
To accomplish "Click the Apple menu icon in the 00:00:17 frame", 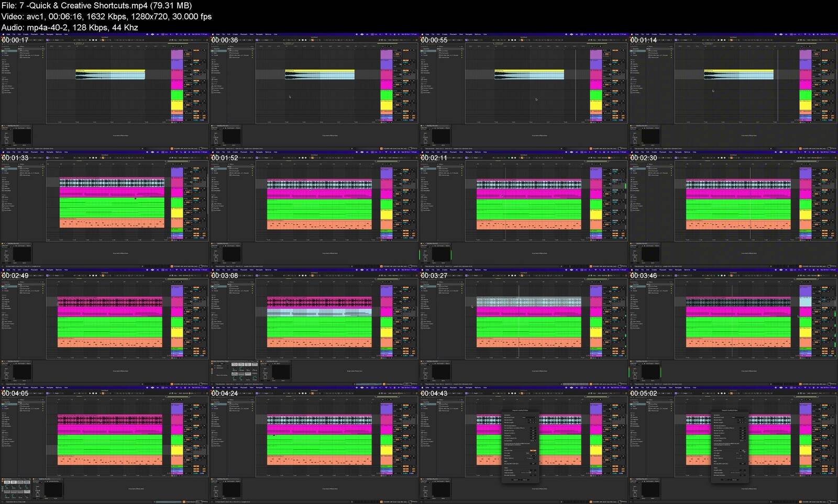I will pyautogui.click(x=3, y=35).
